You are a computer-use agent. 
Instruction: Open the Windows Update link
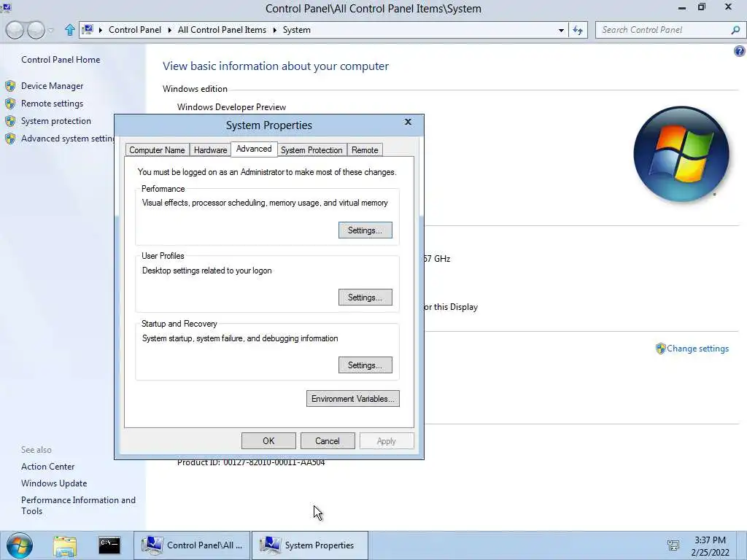click(x=54, y=483)
